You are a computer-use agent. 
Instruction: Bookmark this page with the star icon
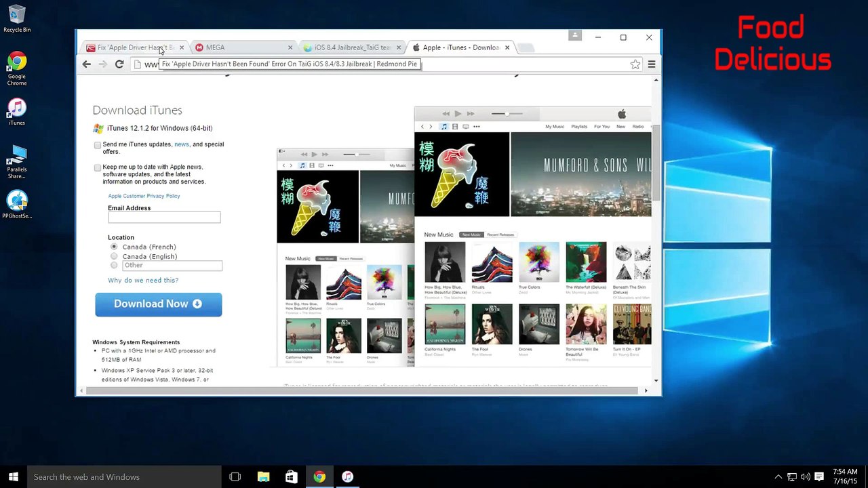point(635,64)
